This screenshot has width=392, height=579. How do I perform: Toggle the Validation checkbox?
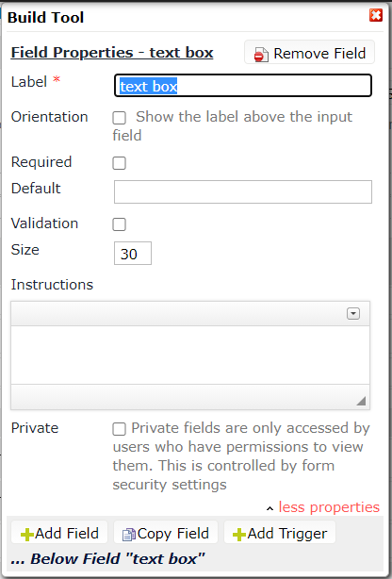point(120,224)
